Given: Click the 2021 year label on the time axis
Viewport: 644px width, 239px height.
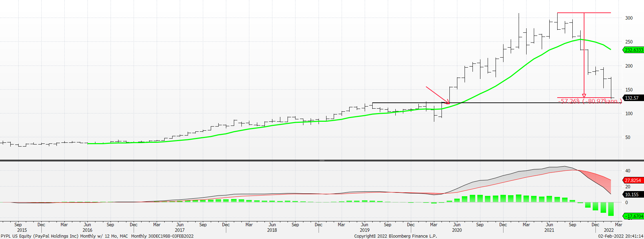Looking at the screenshot, I should 549,230.
